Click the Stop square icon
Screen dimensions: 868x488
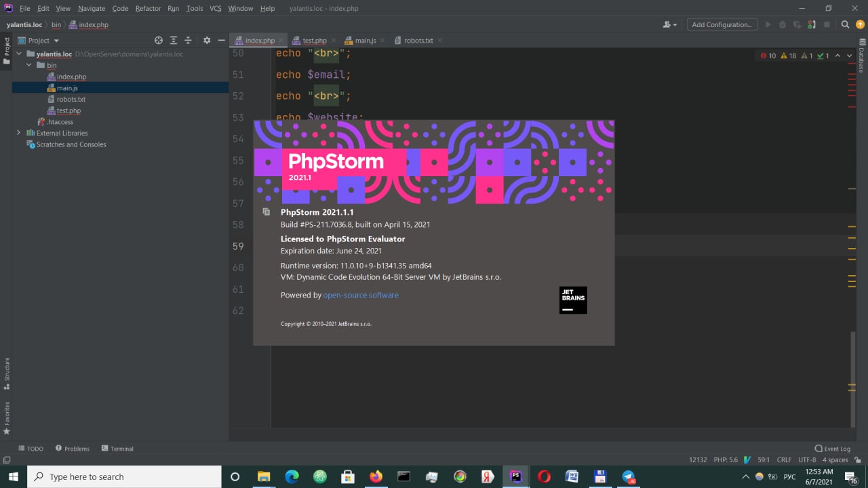click(827, 24)
